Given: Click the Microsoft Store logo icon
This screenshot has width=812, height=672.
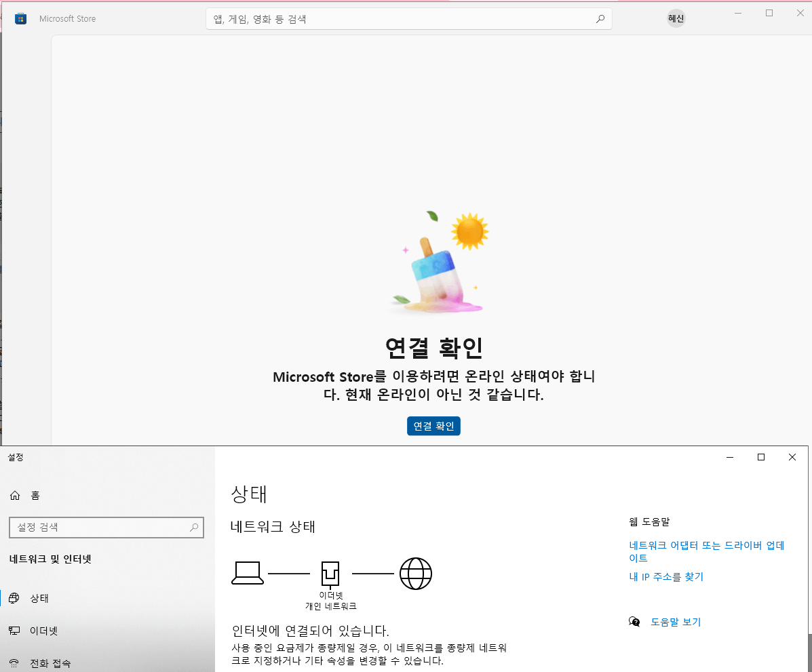Looking at the screenshot, I should click(20, 18).
